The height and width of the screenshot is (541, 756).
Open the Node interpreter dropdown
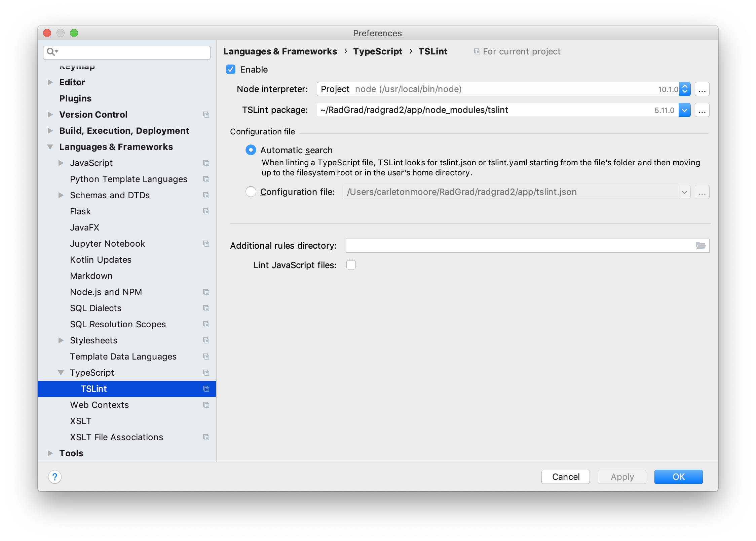[685, 89]
